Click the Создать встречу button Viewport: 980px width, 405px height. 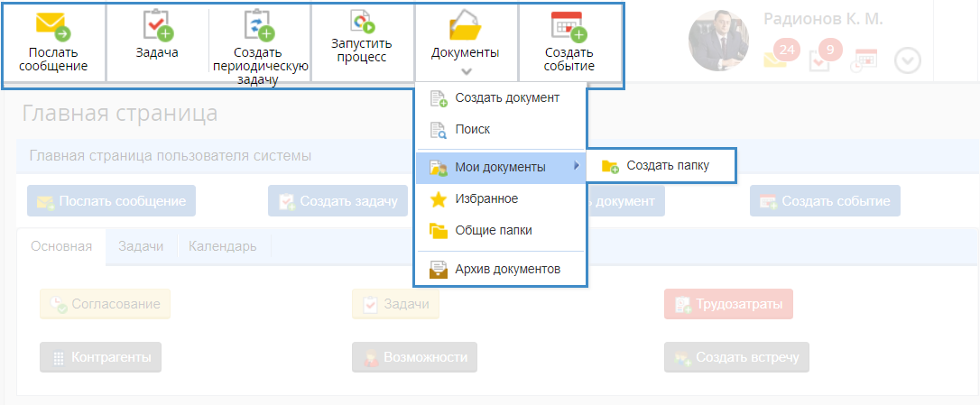pyautogui.click(x=736, y=357)
